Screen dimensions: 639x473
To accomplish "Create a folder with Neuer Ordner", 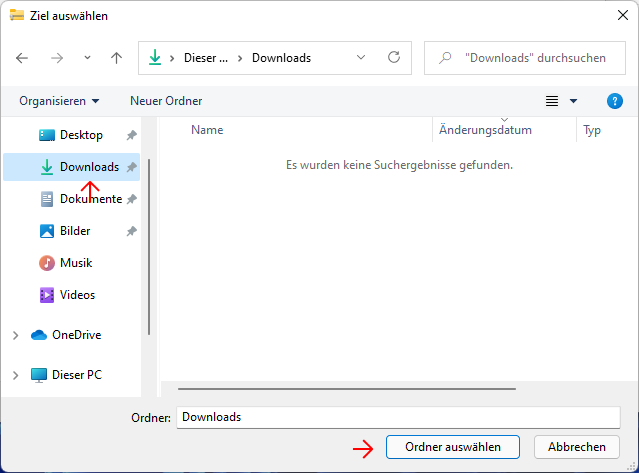I will tap(166, 101).
